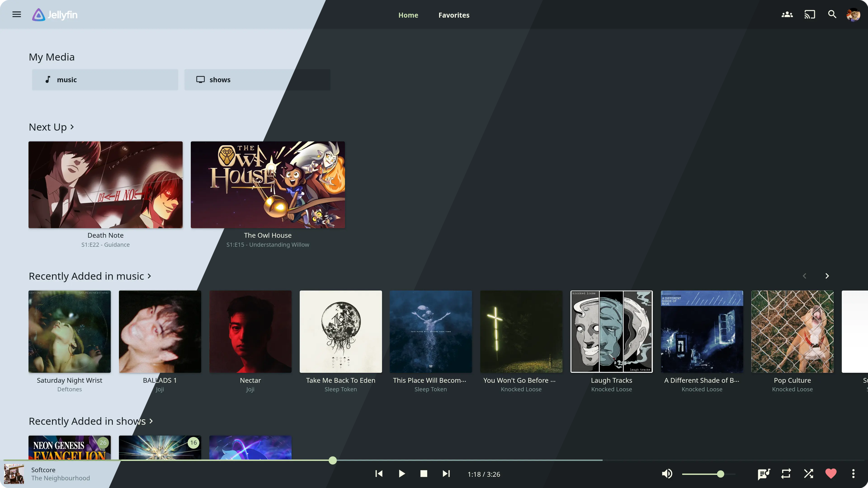Click the Laugh Tracks album title
The image size is (868, 488).
pyautogui.click(x=612, y=380)
